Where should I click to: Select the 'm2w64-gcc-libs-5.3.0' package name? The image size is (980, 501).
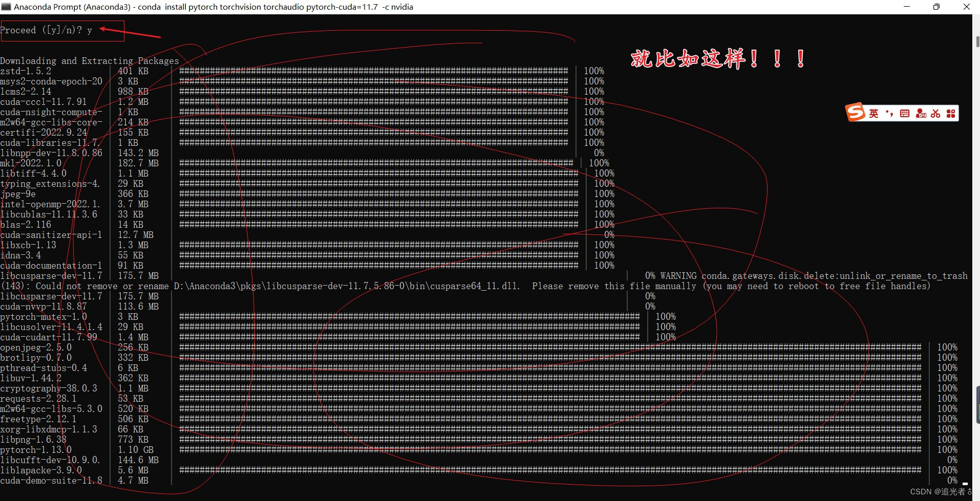pyautogui.click(x=51, y=409)
